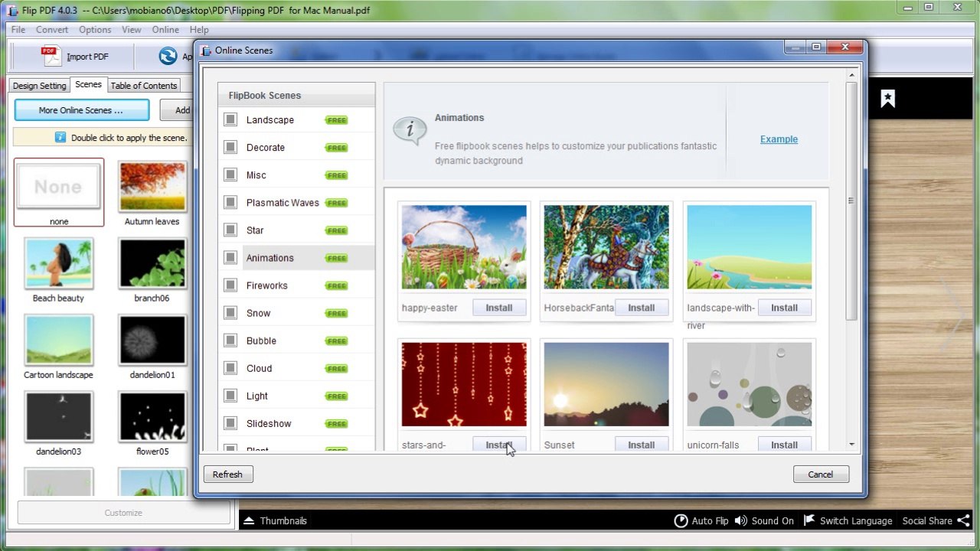The image size is (980, 551).
Task: Select Autumn leaves scene thumbnail
Action: (x=152, y=187)
